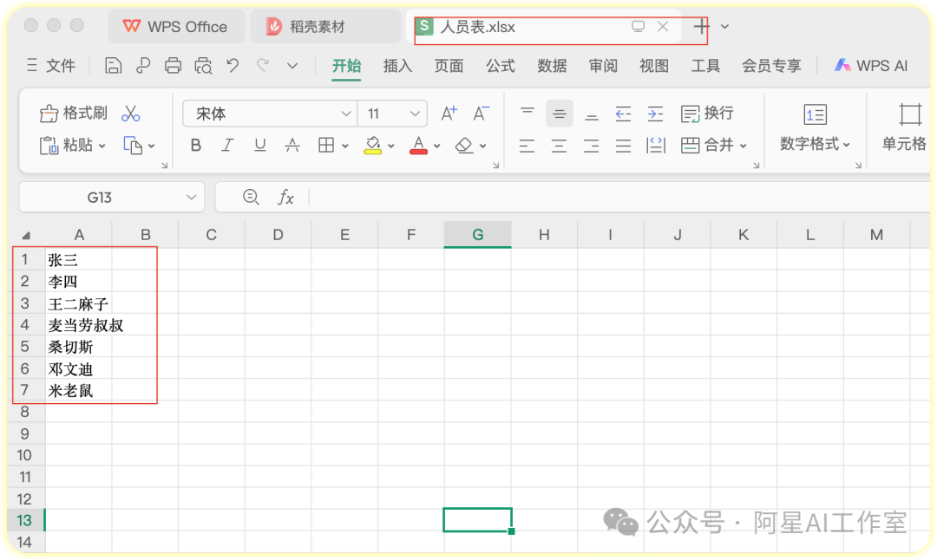
Task: Center text horizontally
Action: (x=560, y=145)
